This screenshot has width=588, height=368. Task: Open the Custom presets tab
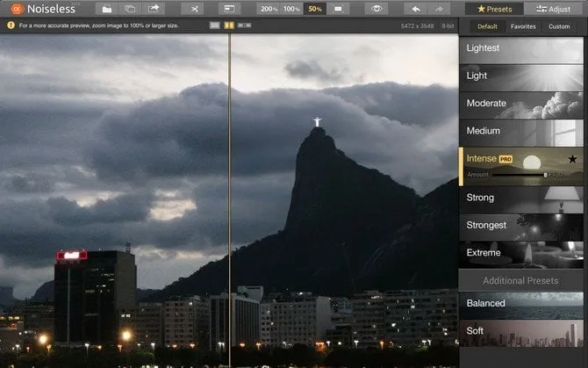click(559, 26)
